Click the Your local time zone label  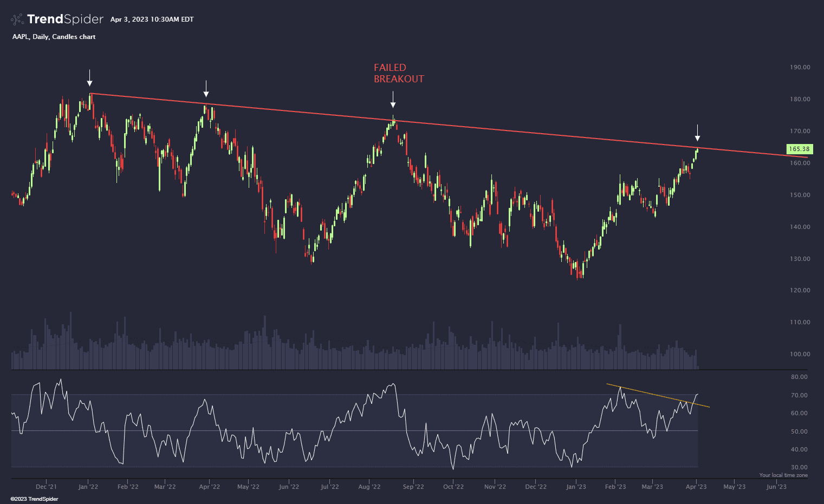[783, 475]
